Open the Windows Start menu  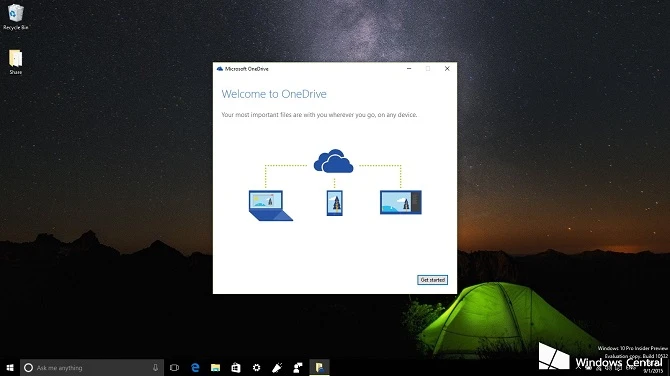10,367
